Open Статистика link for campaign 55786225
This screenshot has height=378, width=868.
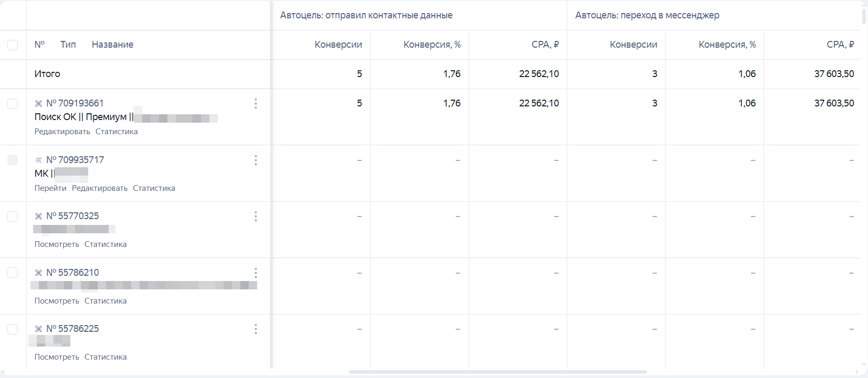[x=105, y=357]
